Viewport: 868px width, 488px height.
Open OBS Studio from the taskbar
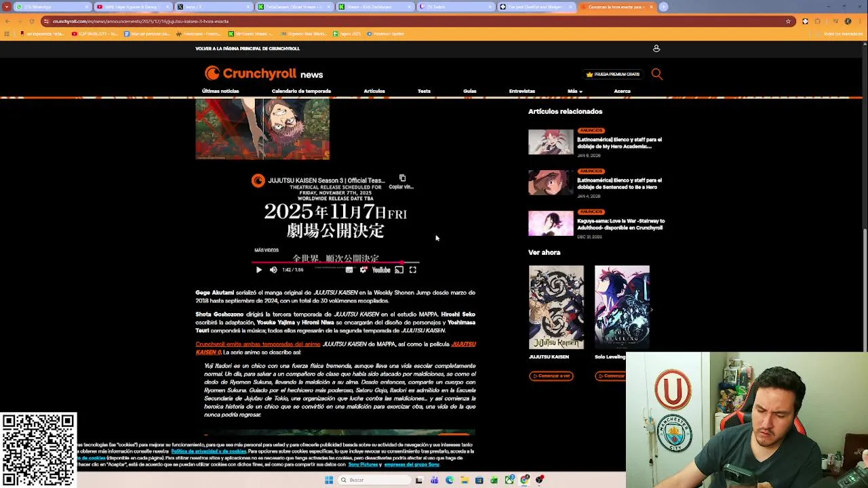click(x=540, y=480)
